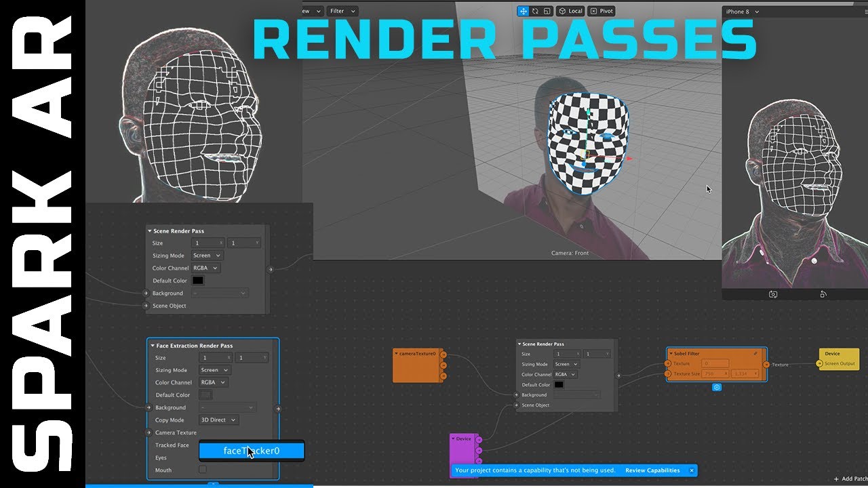Click Default Color swatch in Scene Render Pass beside Sobel

click(x=559, y=384)
